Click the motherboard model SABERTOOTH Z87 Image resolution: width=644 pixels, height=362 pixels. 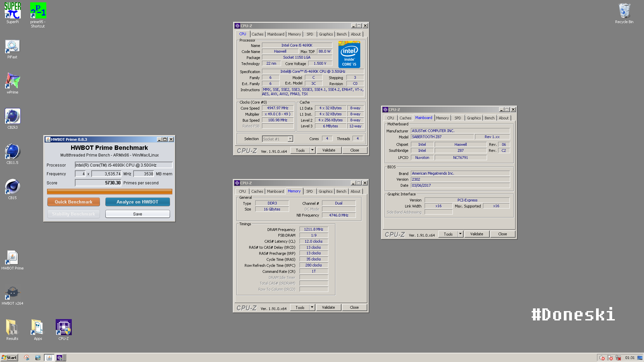click(442, 137)
